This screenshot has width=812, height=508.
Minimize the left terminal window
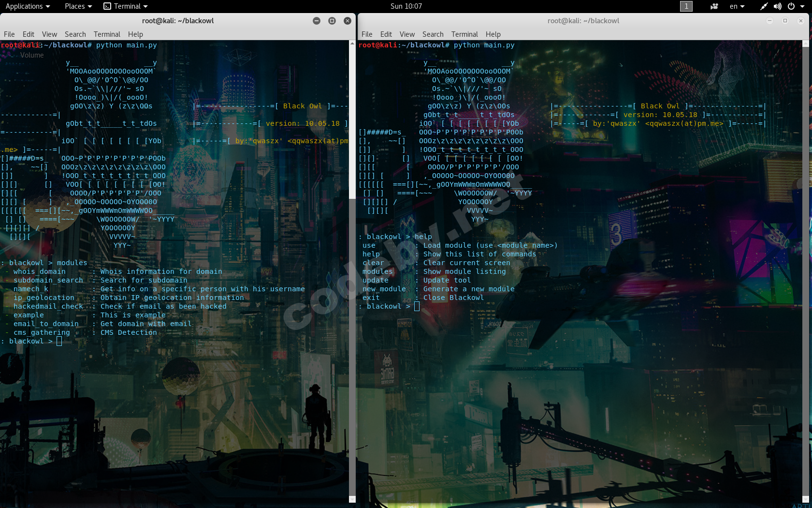[x=317, y=21]
